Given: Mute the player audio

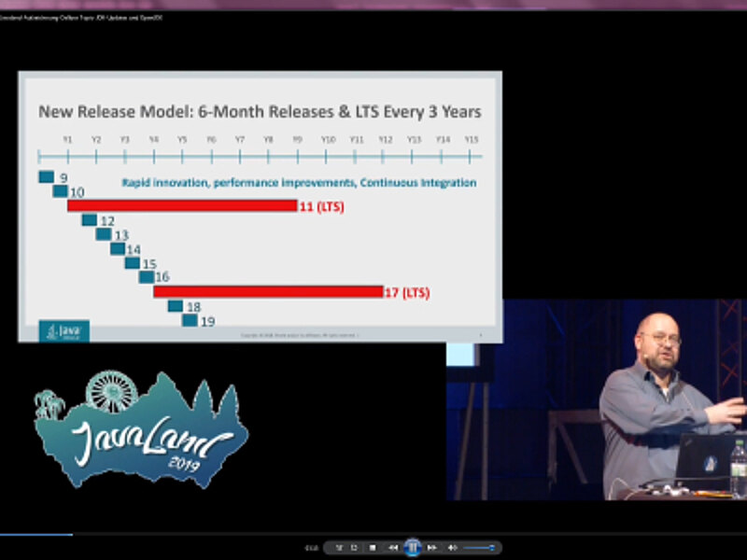Looking at the screenshot, I should 452,548.
